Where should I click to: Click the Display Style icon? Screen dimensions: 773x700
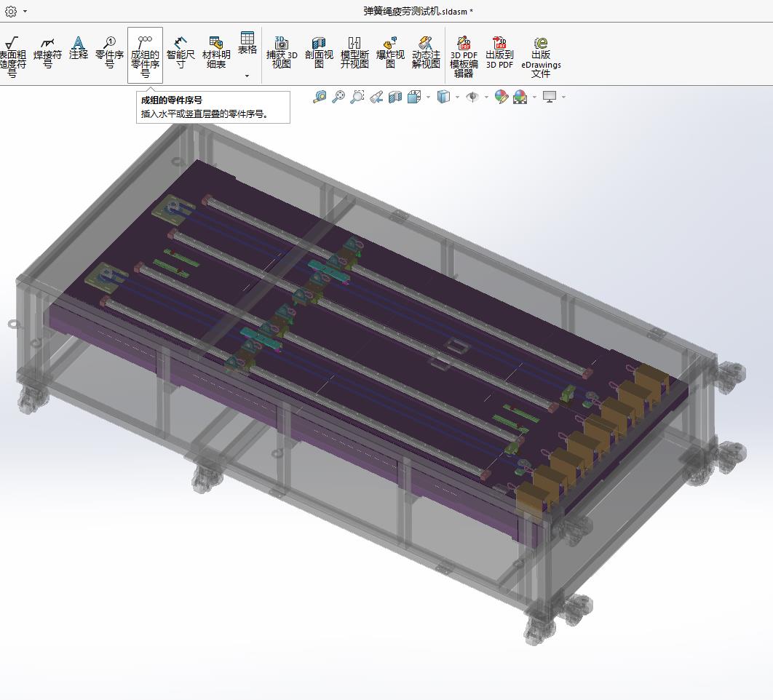click(444, 97)
